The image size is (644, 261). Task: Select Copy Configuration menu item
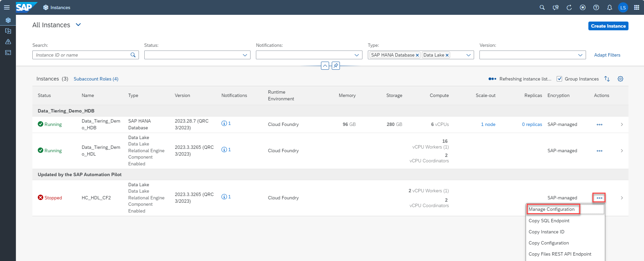tap(565, 243)
